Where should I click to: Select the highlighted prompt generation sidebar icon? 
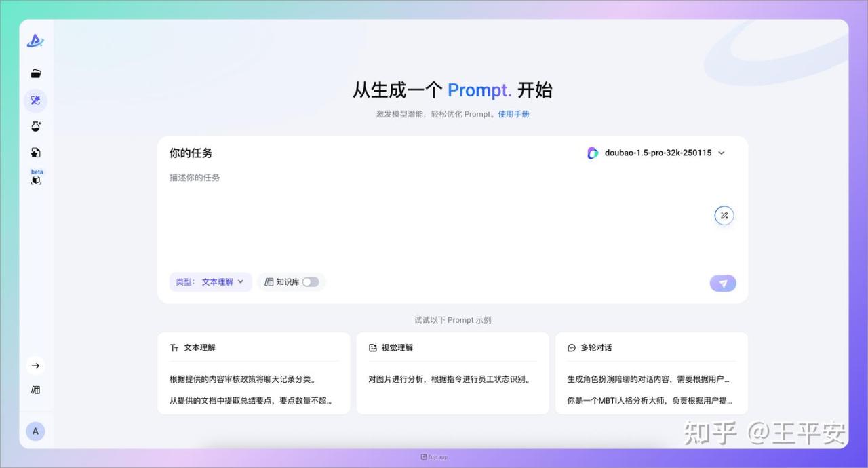pos(36,100)
